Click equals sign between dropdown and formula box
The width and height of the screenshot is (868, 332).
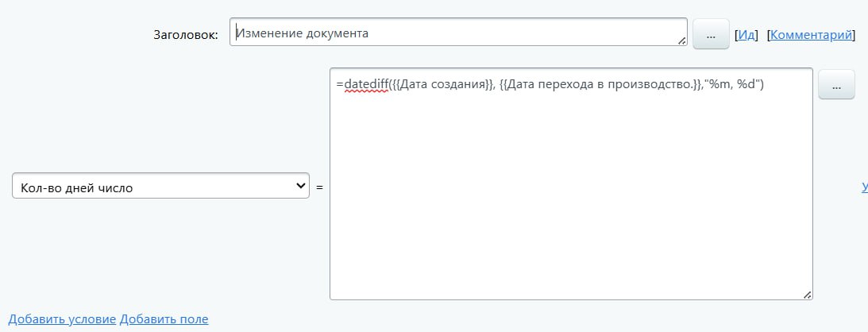319,187
